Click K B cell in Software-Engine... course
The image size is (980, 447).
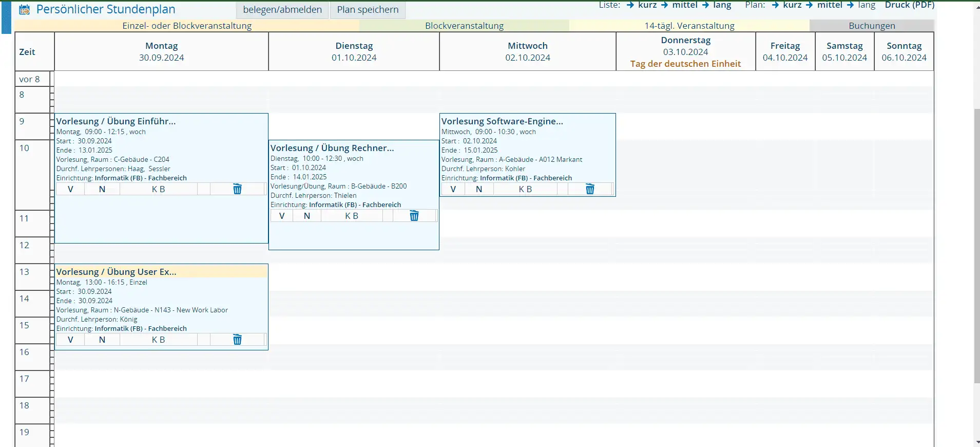click(525, 189)
